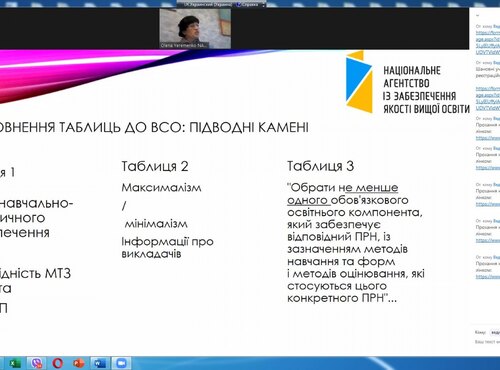Click the slide title about підводні камені
The image size is (500, 370).
[154, 127]
